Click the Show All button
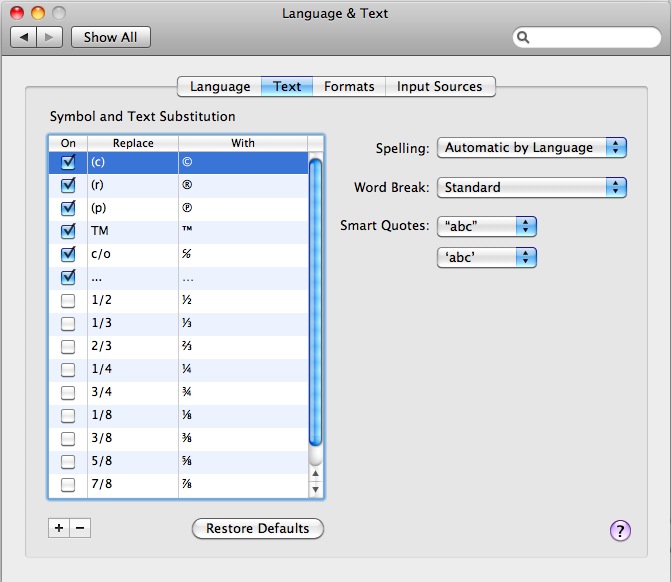This screenshot has height=582, width=671. pyautogui.click(x=111, y=37)
